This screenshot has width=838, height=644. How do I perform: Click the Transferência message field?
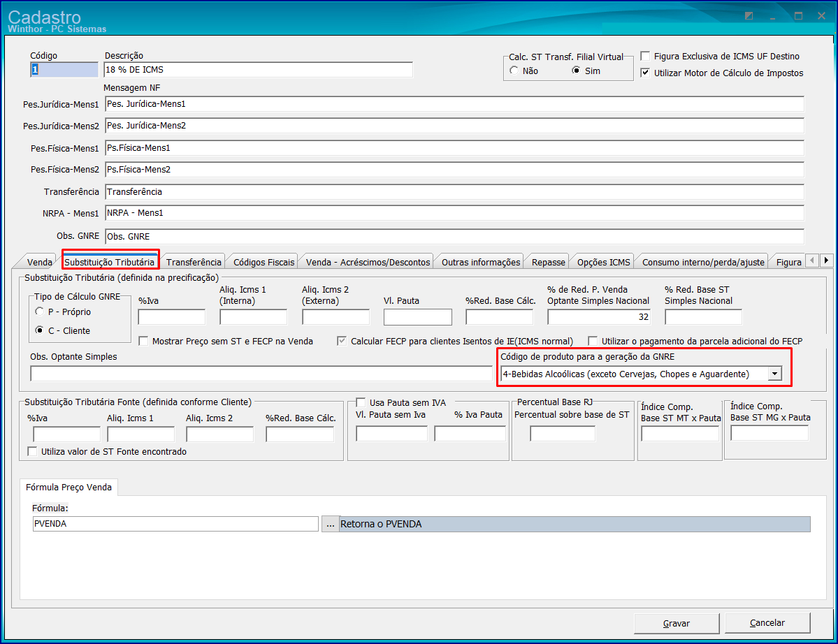[454, 191]
